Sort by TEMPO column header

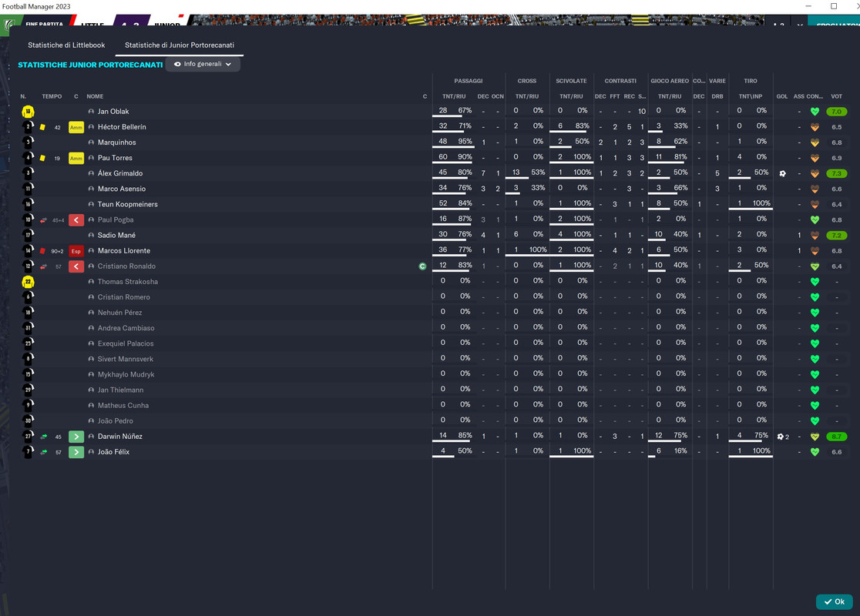[52, 96]
